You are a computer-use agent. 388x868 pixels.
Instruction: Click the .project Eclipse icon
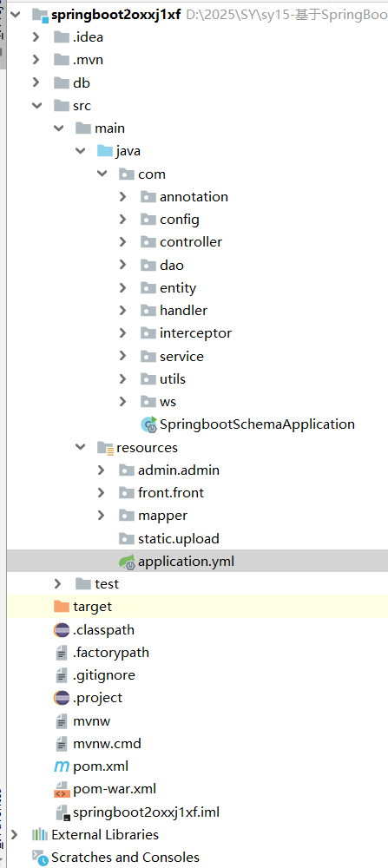[62, 698]
